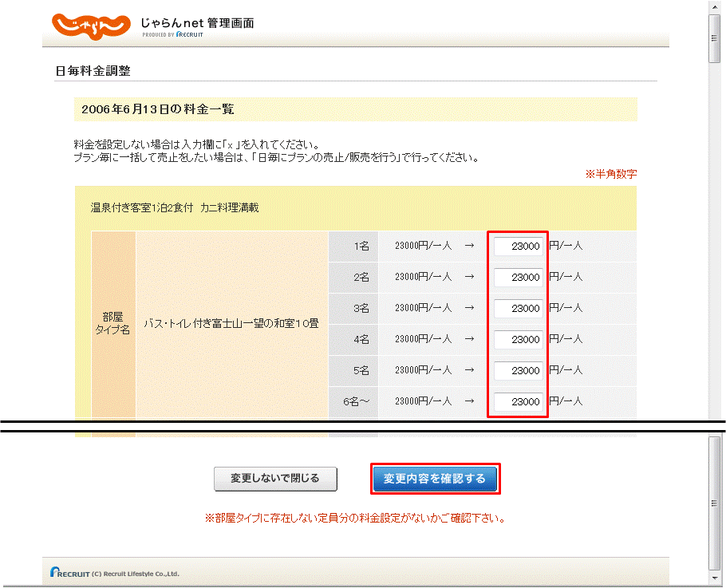Click the room type name 和室10畳 cell

click(231, 324)
